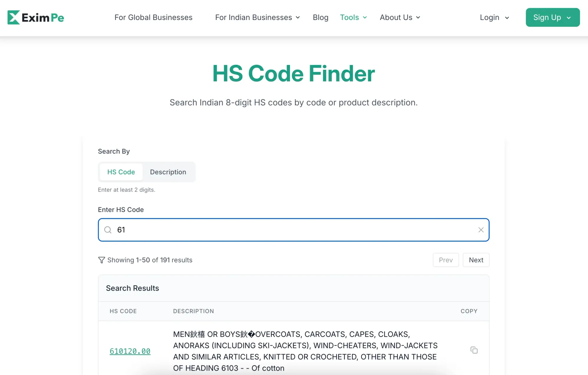Switch search mode to Description
The width and height of the screenshot is (588, 375).
(x=168, y=172)
